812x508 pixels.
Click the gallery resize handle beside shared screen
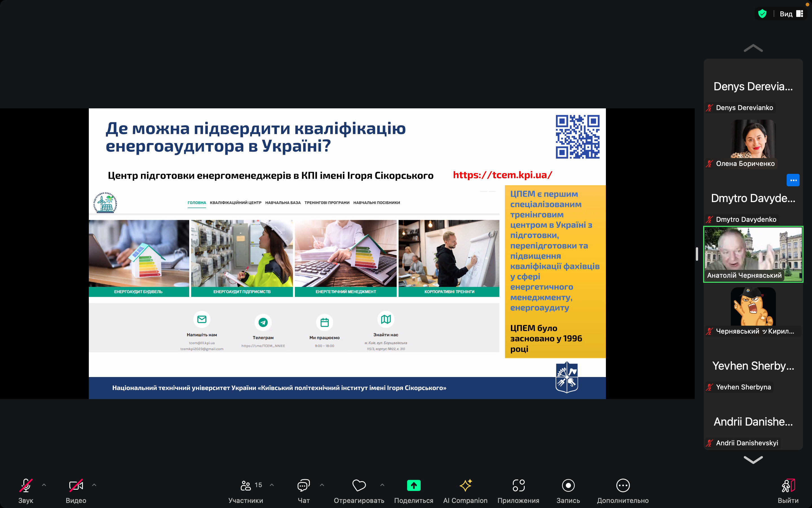(x=697, y=254)
